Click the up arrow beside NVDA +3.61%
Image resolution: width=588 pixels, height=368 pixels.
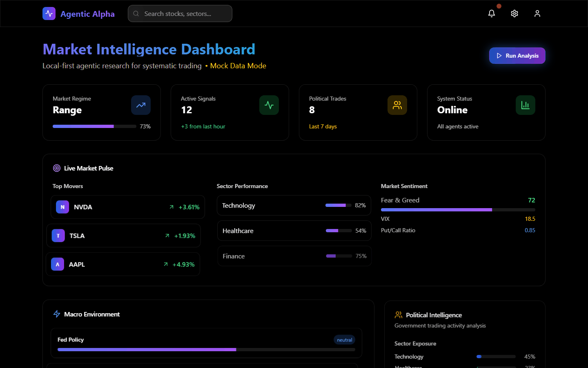[x=171, y=207]
